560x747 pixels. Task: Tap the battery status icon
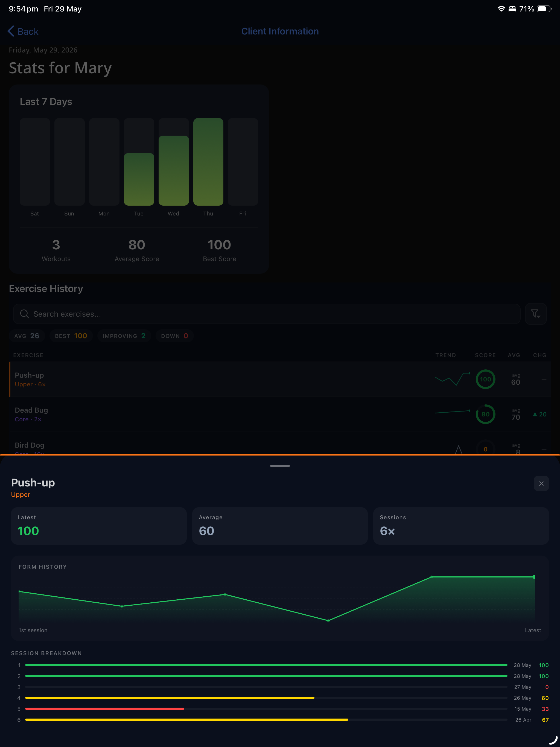click(x=544, y=9)
